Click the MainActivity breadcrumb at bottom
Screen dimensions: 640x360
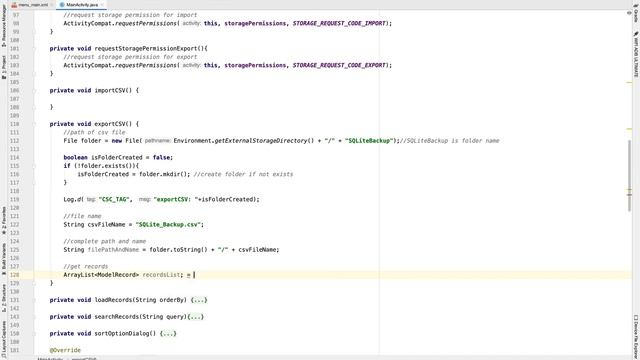click(x=50, y=358)
